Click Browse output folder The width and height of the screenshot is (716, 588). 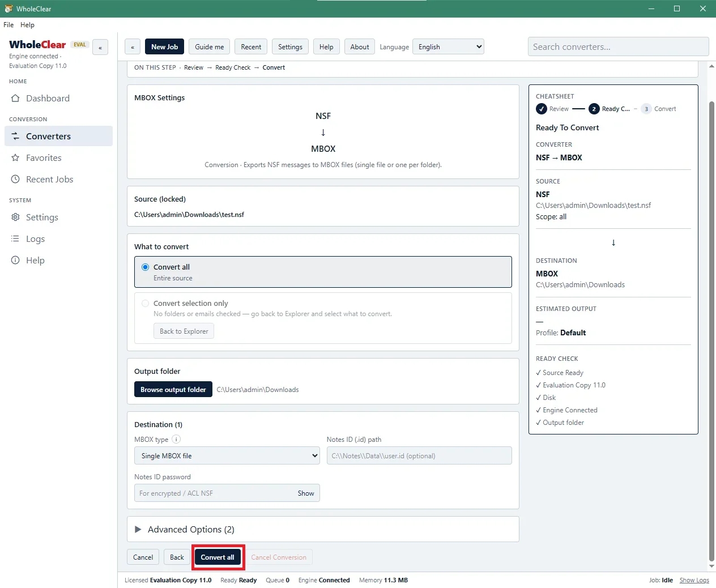click(173, 389)
